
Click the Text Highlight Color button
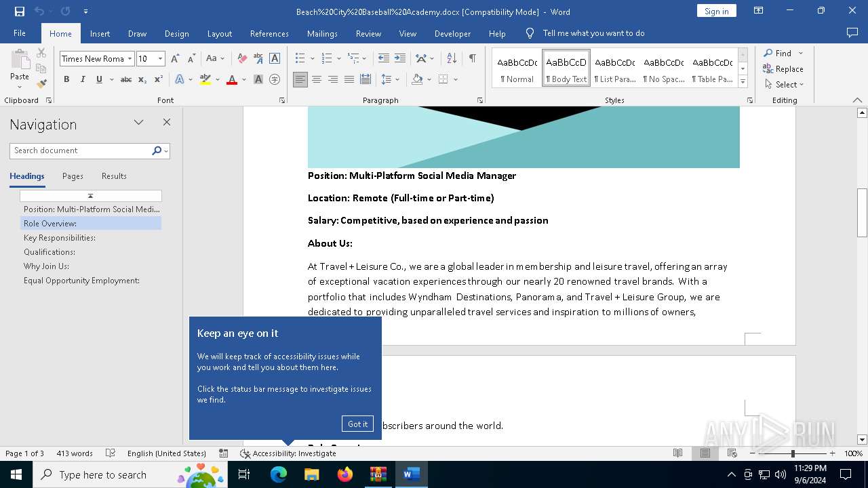(x=205, y=79)
